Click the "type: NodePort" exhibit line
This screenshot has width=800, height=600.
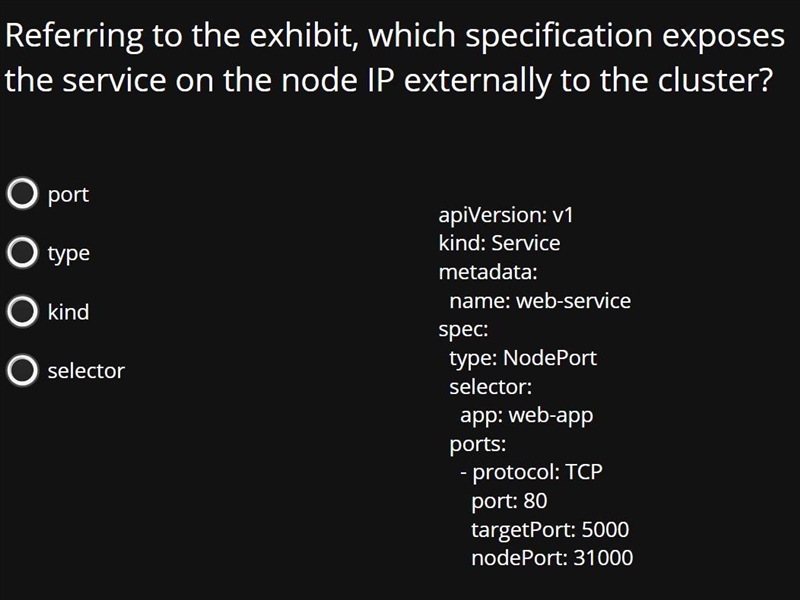(523, 359)
